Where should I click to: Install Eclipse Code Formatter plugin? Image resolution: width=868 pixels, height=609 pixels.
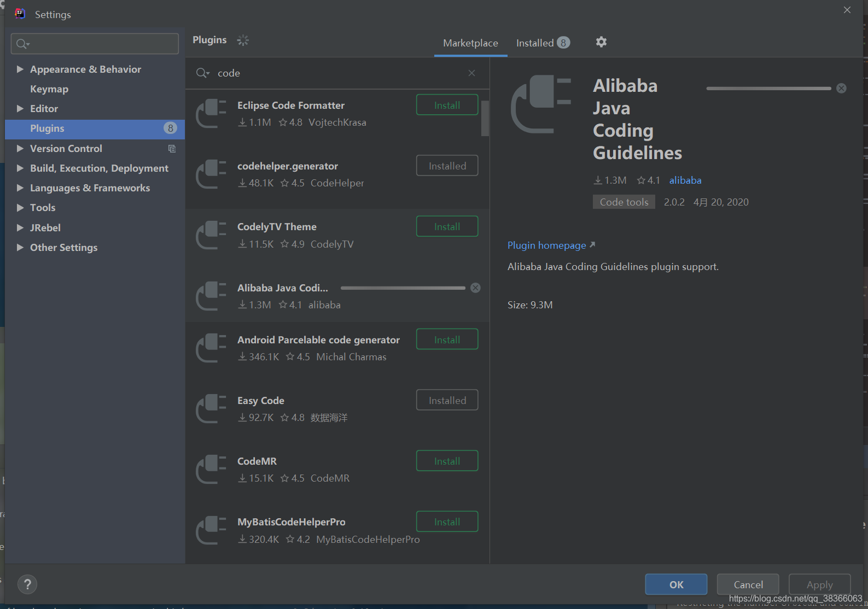(447, 105)
